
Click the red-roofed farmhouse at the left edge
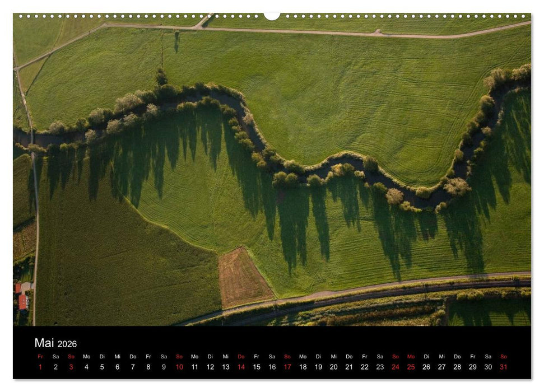(x=24, y=302)
